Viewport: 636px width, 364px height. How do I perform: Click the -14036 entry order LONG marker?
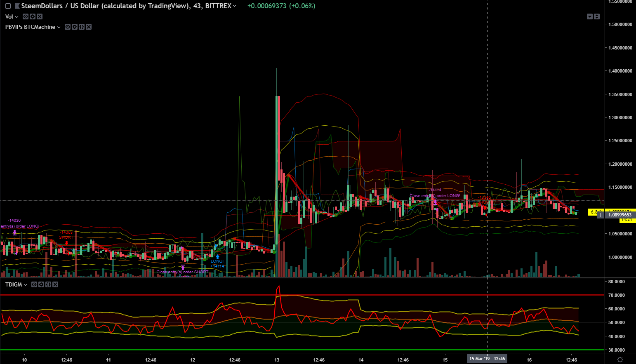click(15, 232)
